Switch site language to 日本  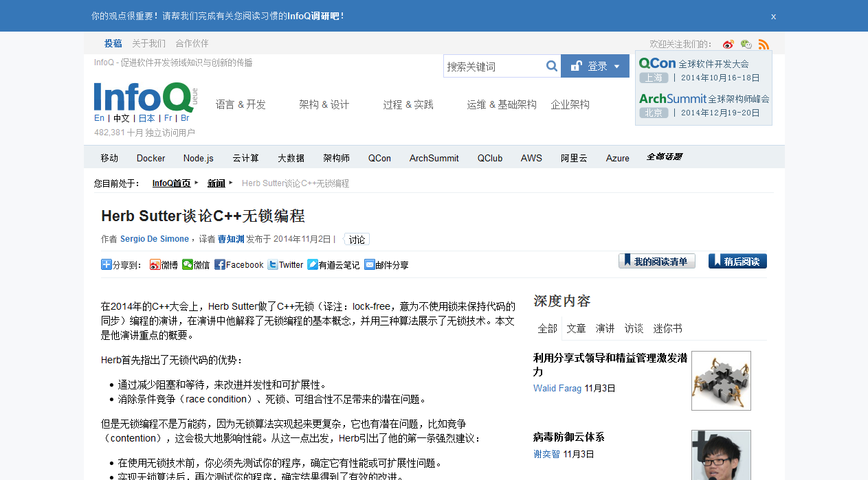click(146, 118)
